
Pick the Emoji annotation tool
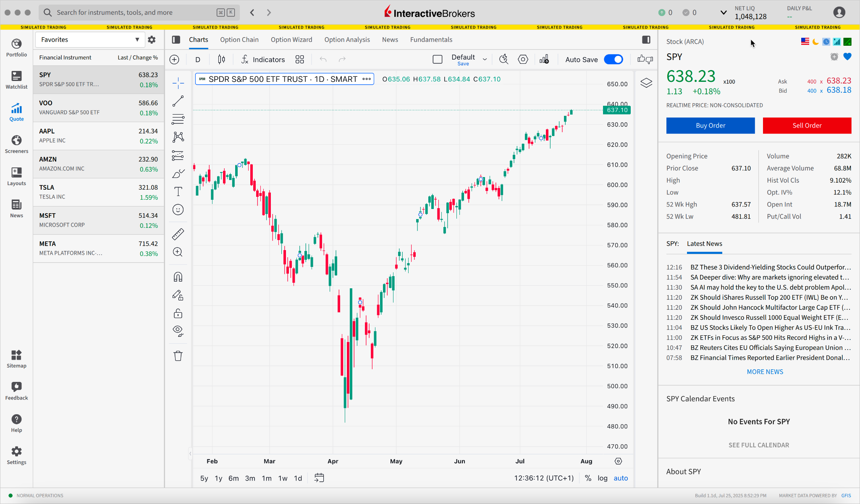178,210
